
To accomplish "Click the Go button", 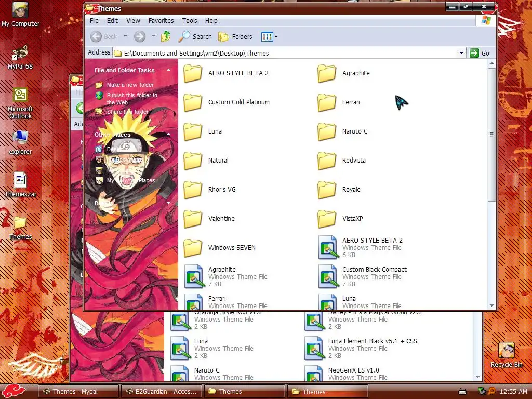I will coord(480,53).
